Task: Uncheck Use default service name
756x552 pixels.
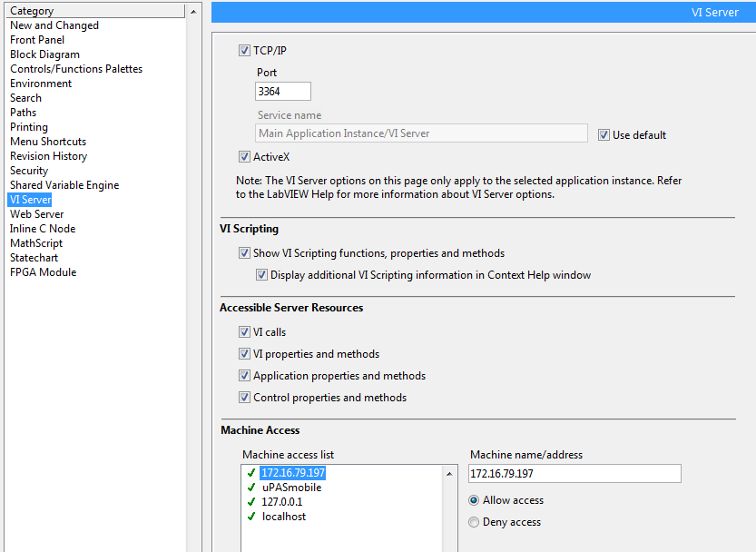Action: (x=604, y=135)
